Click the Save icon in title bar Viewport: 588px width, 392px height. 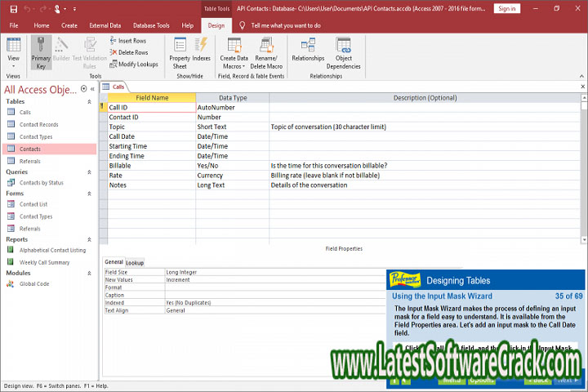[x=14, y=9]
